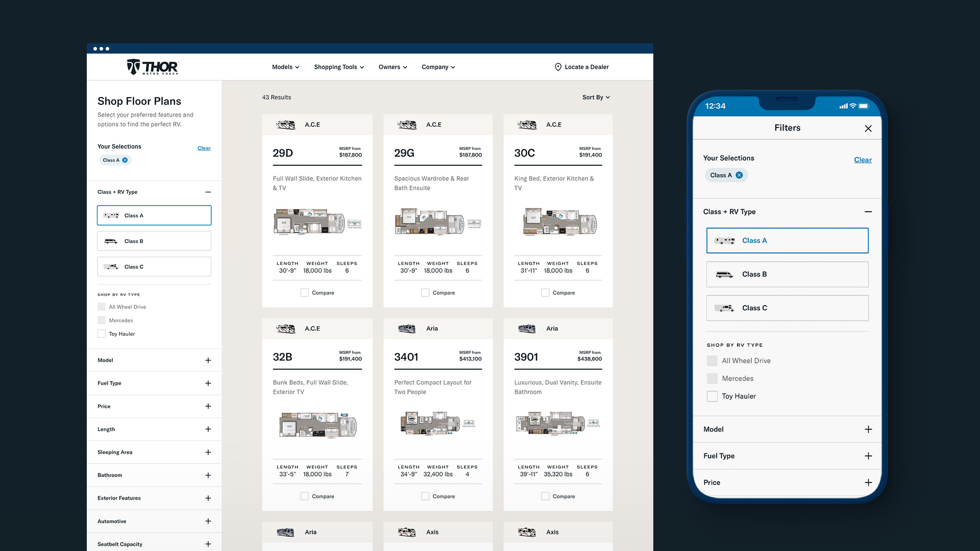Screen dimensions: 980x551
Task: Click the Axis RV icon on the middle bottom card
Action: pos(407,532)
